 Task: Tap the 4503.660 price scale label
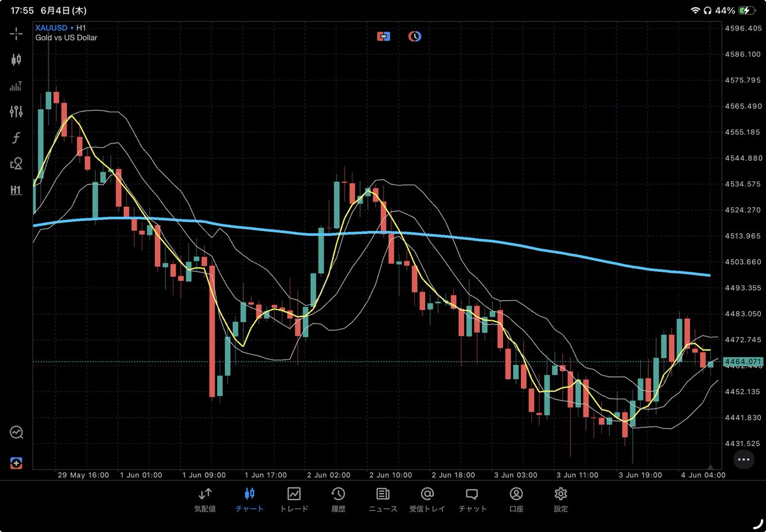(x=744, y=262)
